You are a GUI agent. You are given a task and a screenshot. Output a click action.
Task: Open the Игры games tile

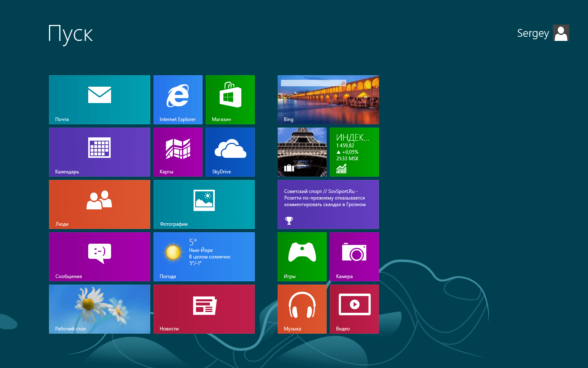click(x=302, y=257)
